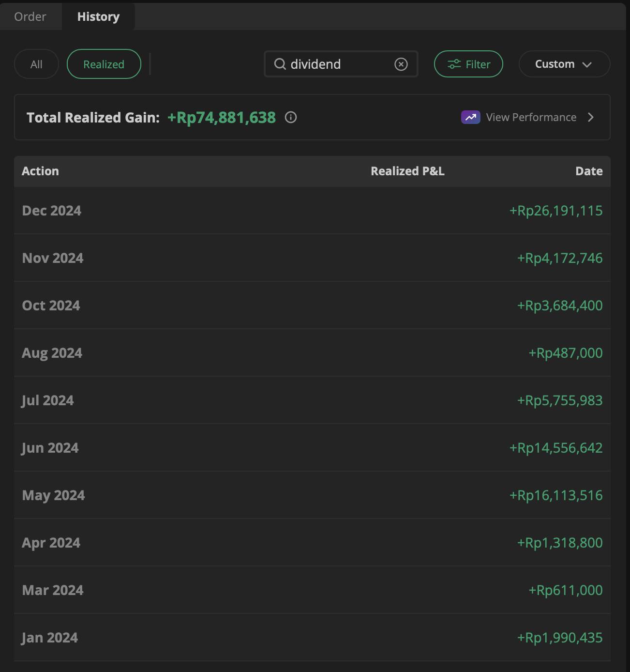Select the History tab
The height and width of the screenshot is (672, 630).
coord(98,17)
